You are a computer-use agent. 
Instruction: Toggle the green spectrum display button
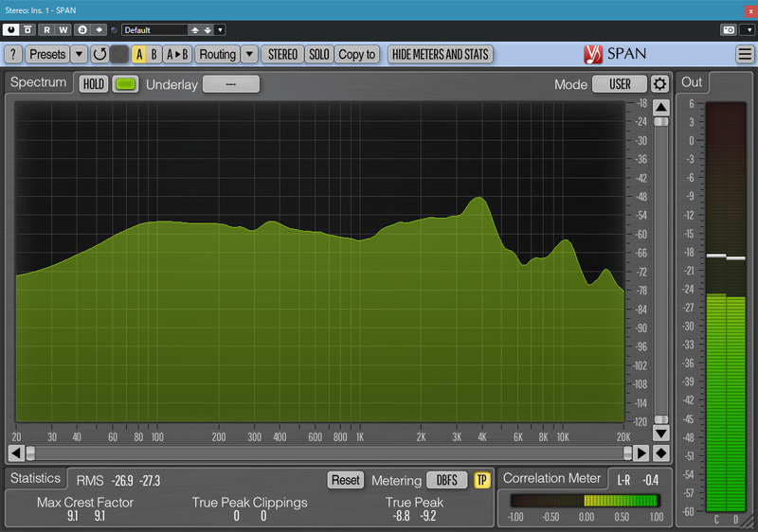click(x=125, y=84)
